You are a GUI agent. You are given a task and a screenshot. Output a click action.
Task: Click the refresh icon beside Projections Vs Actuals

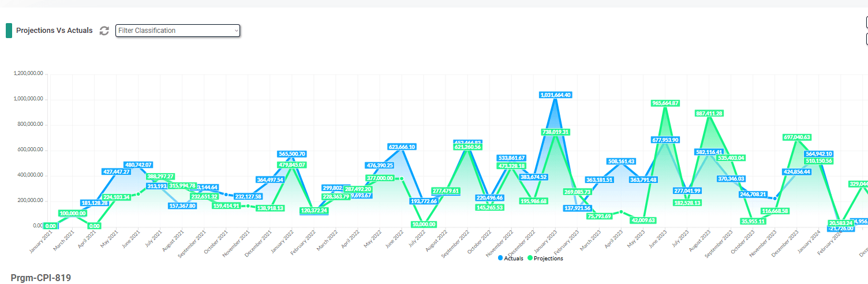pyautogui.click(x=104, y=31)
